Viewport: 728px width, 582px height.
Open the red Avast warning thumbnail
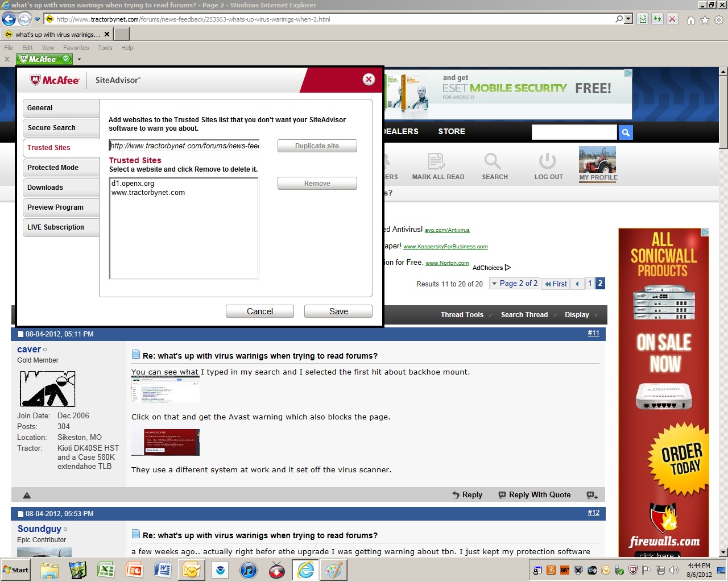(x=166, y=442)
